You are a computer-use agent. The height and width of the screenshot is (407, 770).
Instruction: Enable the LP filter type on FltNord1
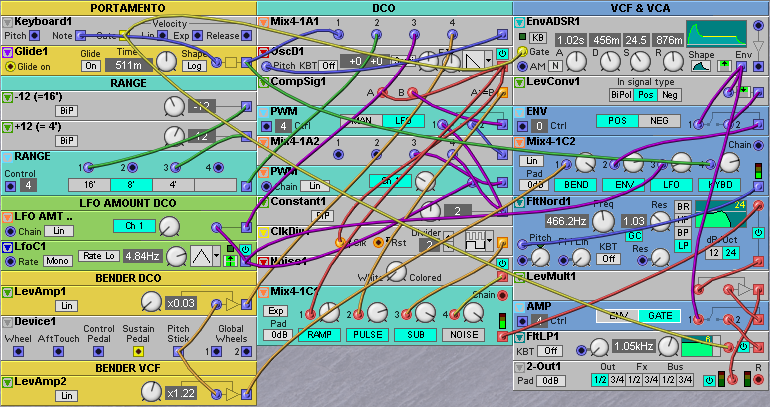pos(683,245)
